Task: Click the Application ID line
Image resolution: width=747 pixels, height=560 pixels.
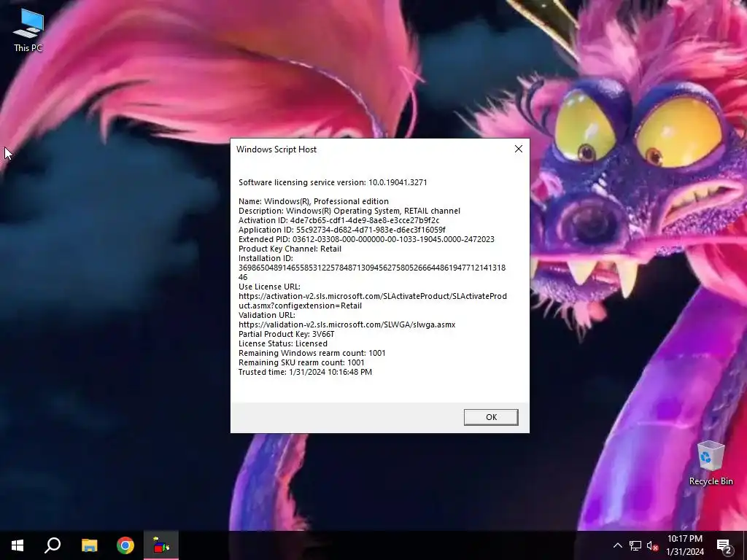Action: (341, 230)
